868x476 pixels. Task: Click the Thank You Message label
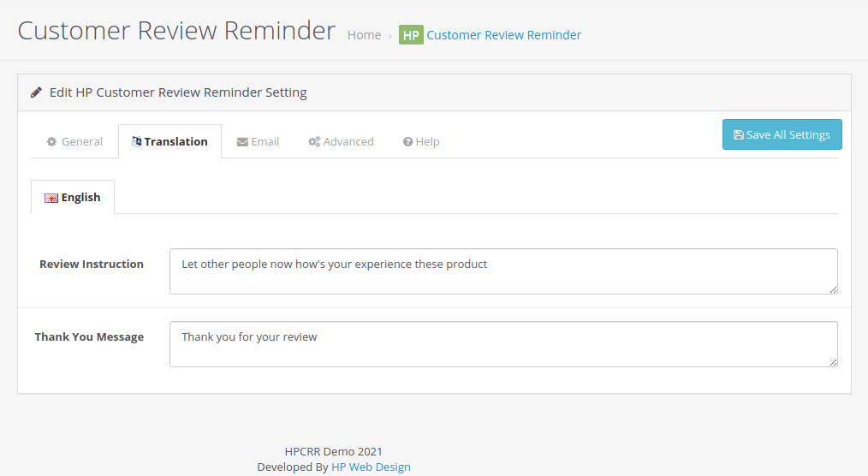[x=89, y=337]
